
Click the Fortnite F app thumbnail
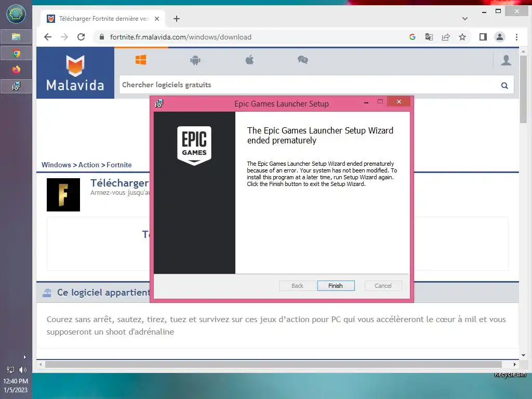(x=63, y=195)
